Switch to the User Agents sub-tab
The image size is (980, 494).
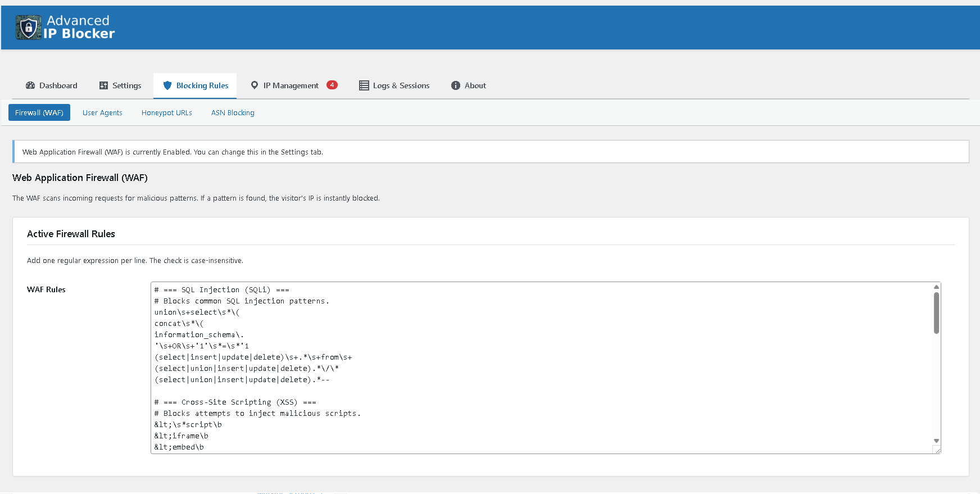102,113
